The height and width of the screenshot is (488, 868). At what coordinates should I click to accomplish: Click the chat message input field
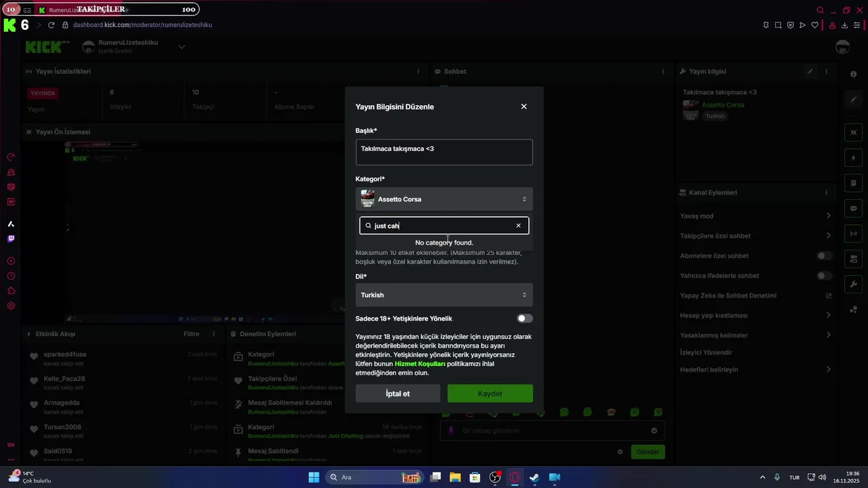(x=551, y=430)
